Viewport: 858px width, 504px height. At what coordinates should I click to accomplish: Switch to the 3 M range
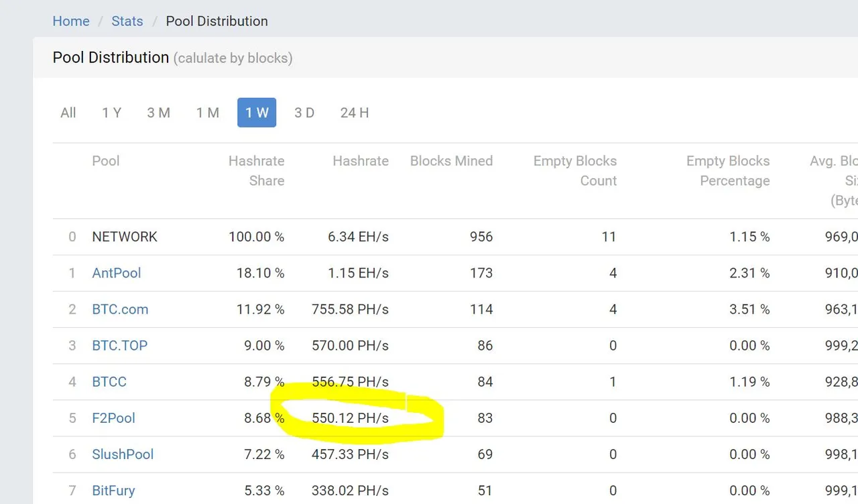pos(159,113)
